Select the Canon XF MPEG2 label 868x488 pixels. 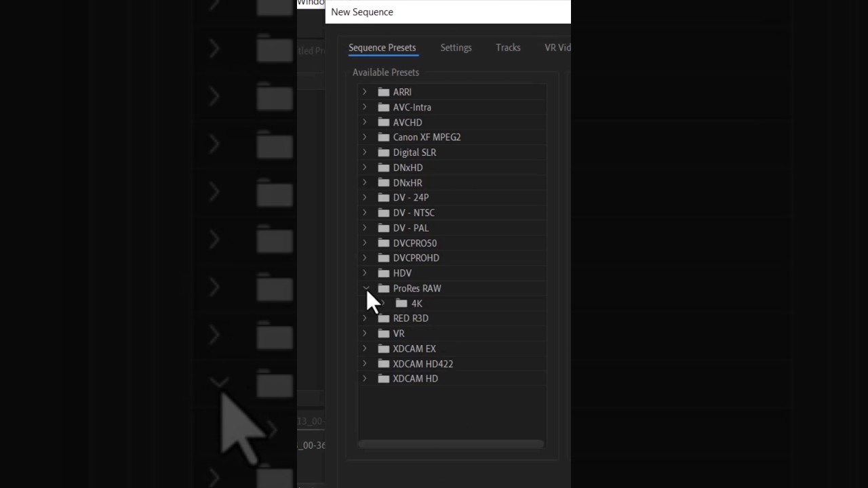(427, 137)
